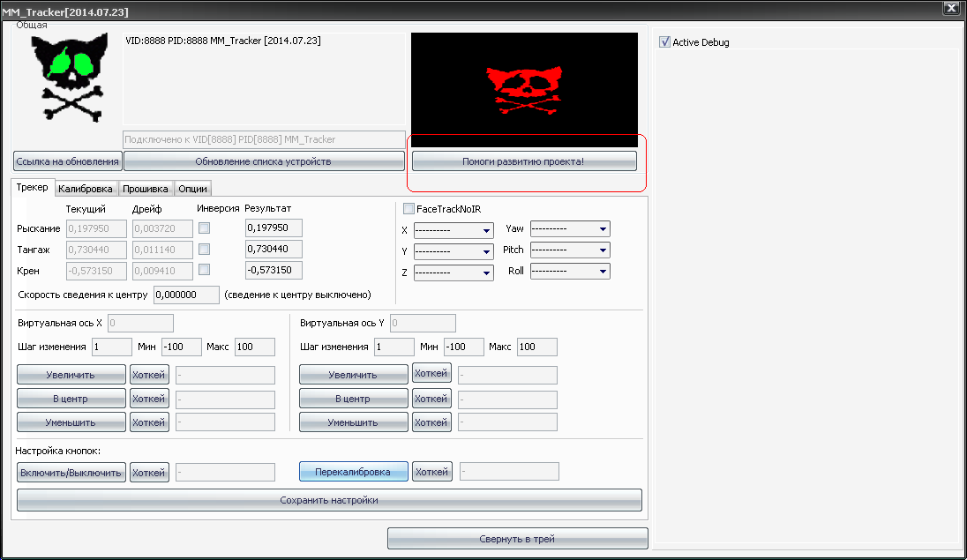
Task: Click Уменьшить under Виртуальная ось Y
Action: [354, 422]
